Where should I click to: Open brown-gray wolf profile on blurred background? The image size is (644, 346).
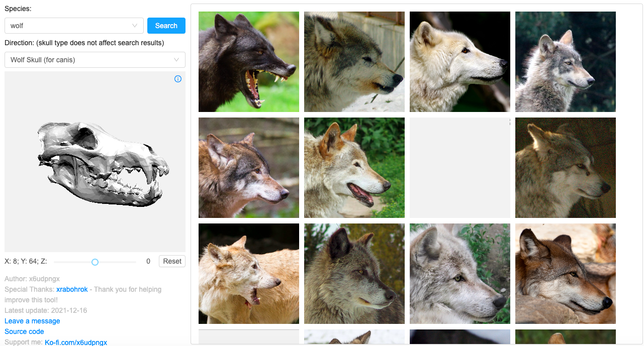(x=249, y=168)
